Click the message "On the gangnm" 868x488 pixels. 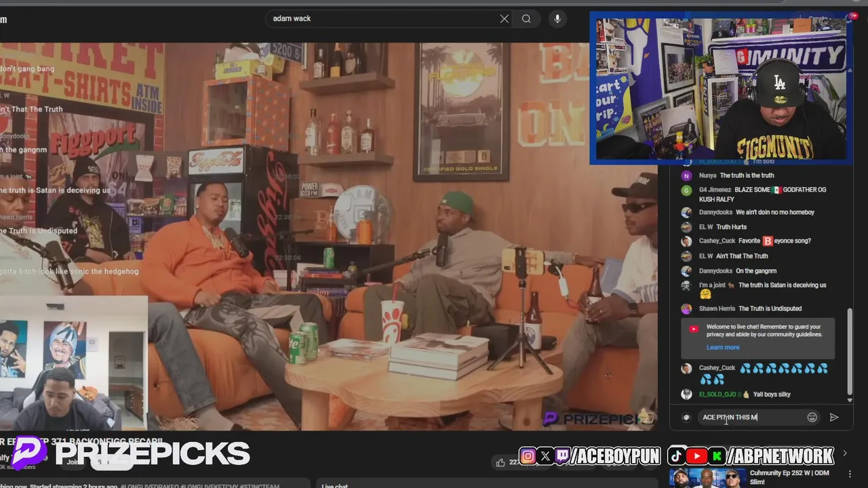pos(756,271)
